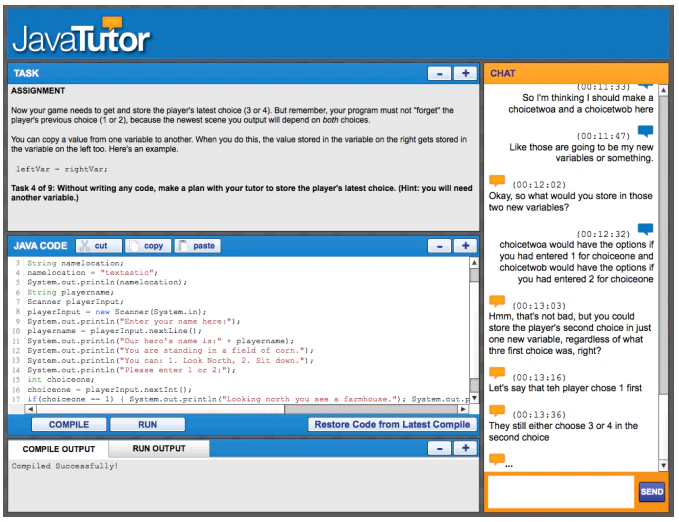Click tutor bubble icon at 00:13:16
The height and width of the screenshot is (522, 679).
[497, 373]
